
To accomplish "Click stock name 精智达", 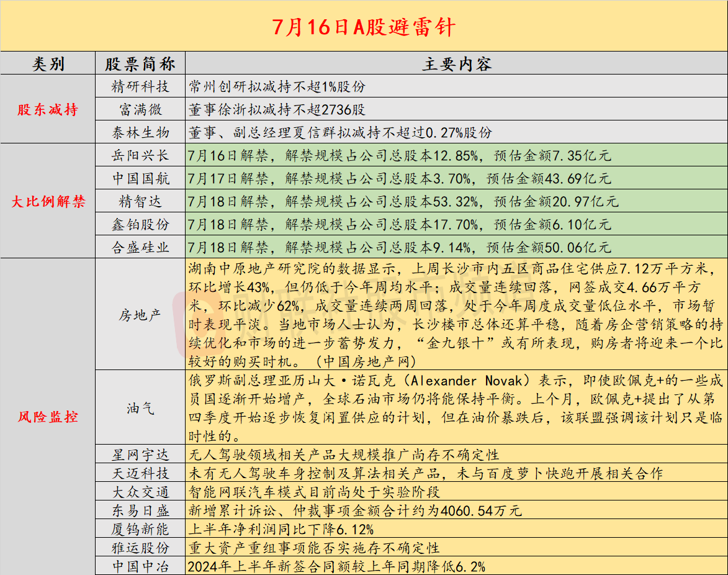I will pos(140,201).
